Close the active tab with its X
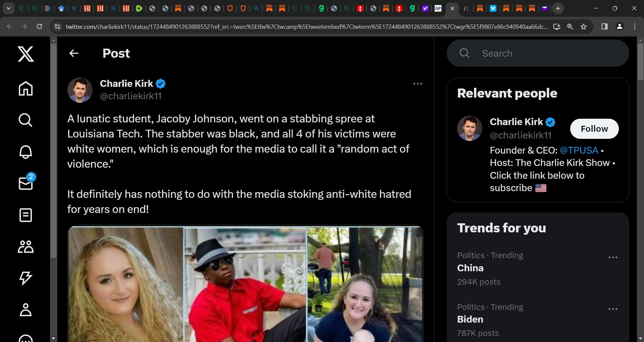644x342 pixels. (x=452, y=8)
